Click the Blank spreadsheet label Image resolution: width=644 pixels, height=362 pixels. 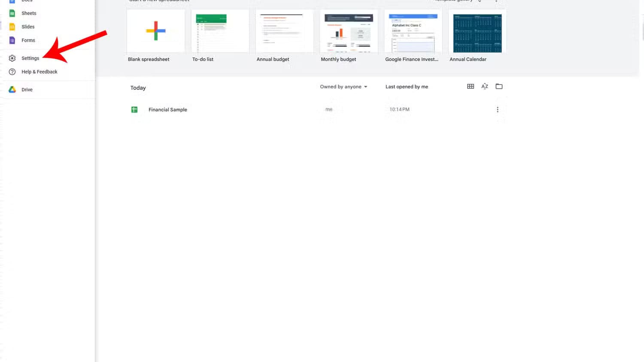pyautogui.click(x=149, y=59)
